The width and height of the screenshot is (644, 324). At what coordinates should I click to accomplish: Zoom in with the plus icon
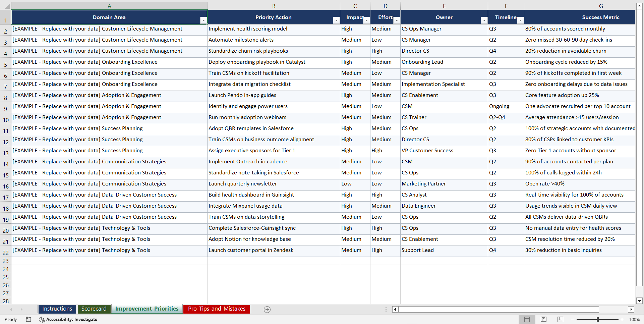pyautogui.click(x=622, y=319)
